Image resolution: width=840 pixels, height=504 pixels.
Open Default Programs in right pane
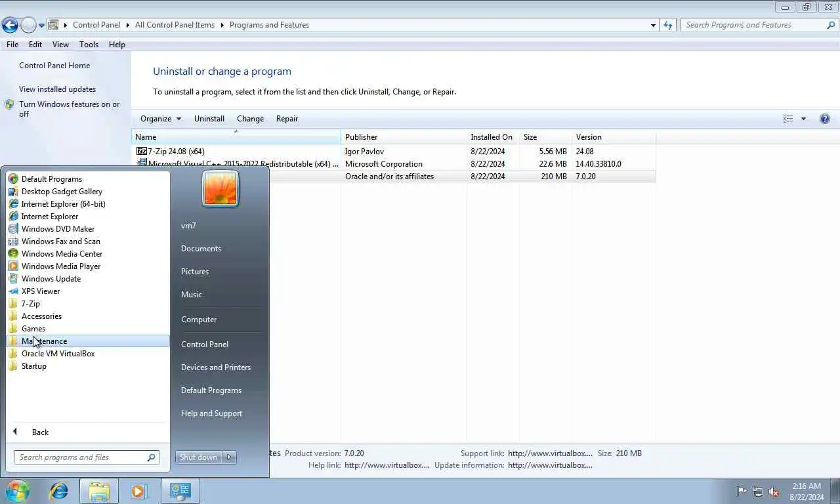point(211,390)
